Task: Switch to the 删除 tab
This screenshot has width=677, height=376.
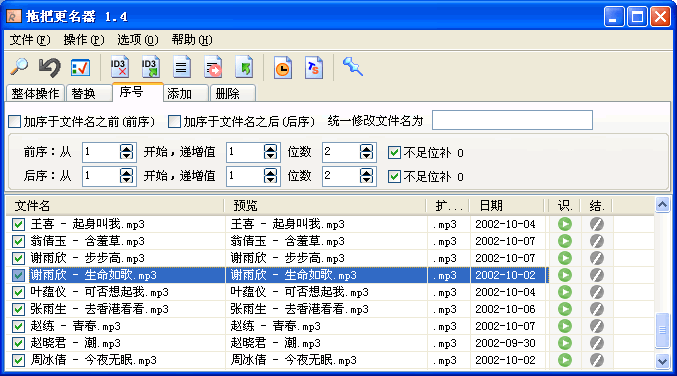Action: point(232,93)
